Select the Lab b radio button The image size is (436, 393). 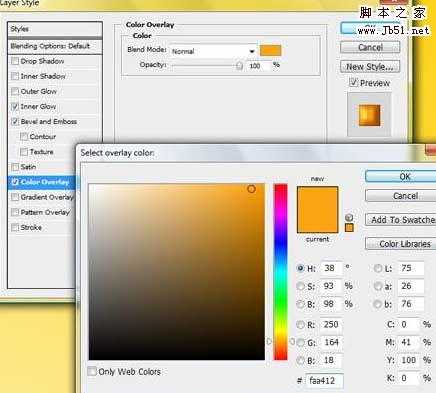coord(378,304)
